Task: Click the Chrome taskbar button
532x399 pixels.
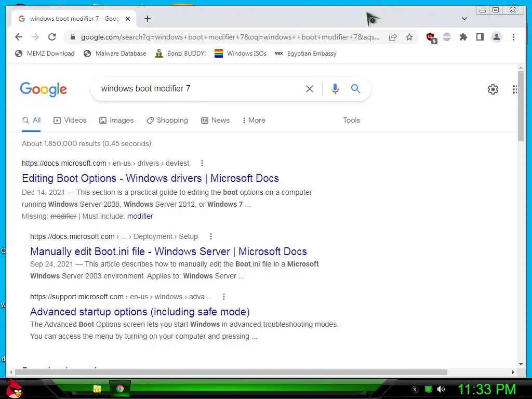Action: [x=120, y=389]
